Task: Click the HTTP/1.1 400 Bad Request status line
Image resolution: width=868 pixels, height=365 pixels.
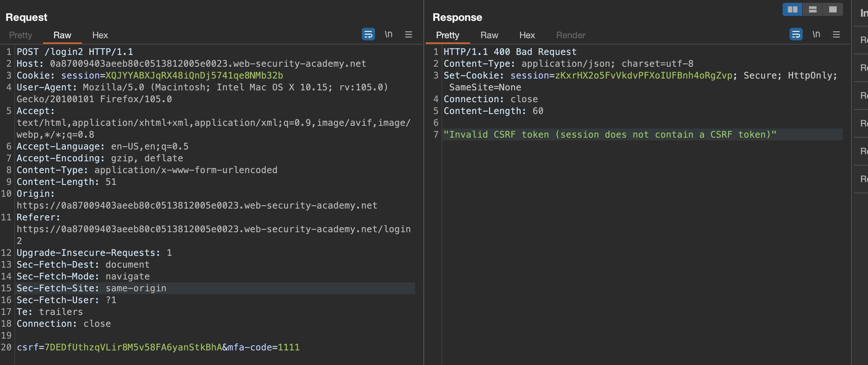Action: pyautogui.click(x=510, y=52)
